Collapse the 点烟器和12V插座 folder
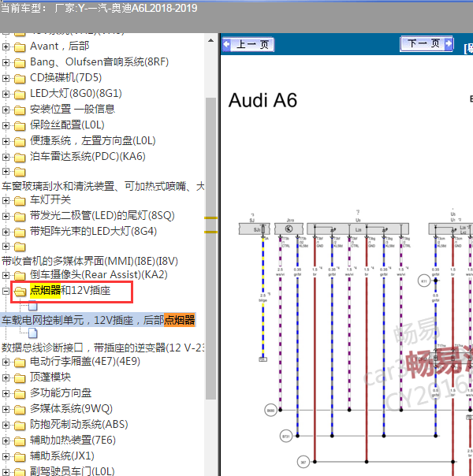Viewport: 473px width, 476px height. tap(6, 291)
